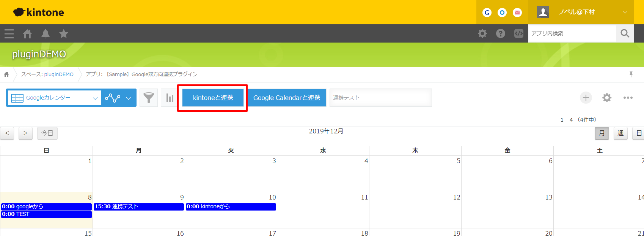Screen dimensions: 644x236
Task: Expand the graph selector chevron
Action: click(x=129, y=98)
